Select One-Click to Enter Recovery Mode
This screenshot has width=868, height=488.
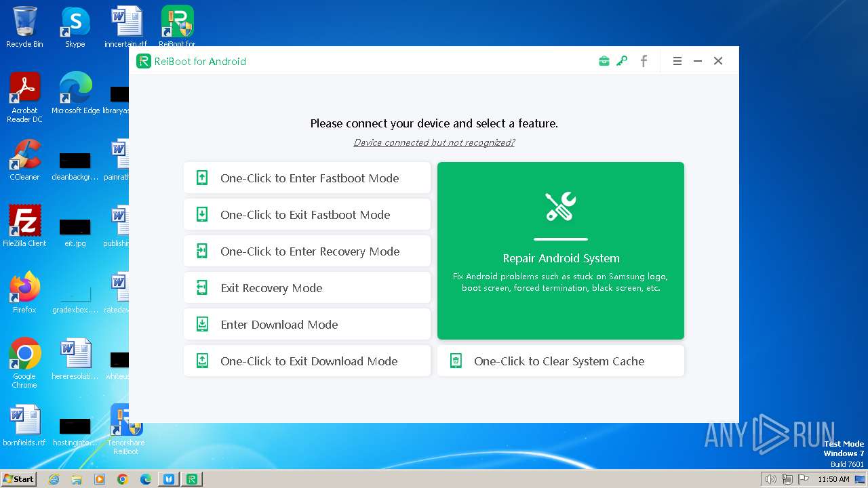click(x=307, y=251)
